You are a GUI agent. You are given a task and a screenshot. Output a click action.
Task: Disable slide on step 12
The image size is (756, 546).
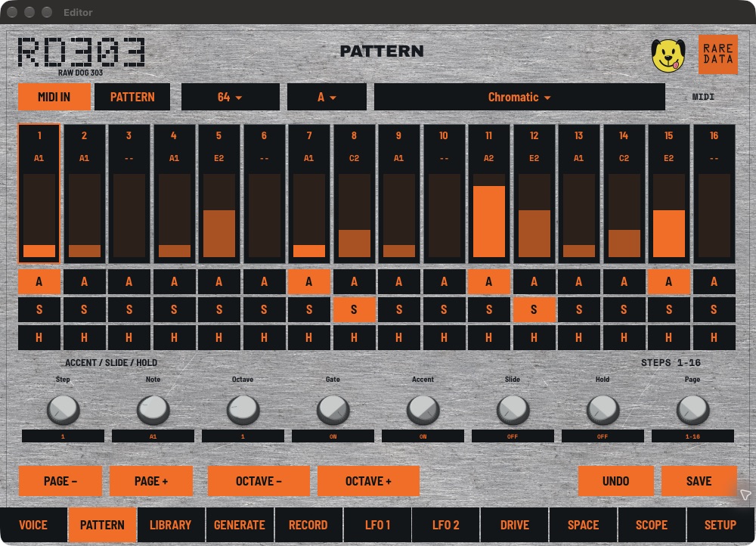tap(534, 309)
